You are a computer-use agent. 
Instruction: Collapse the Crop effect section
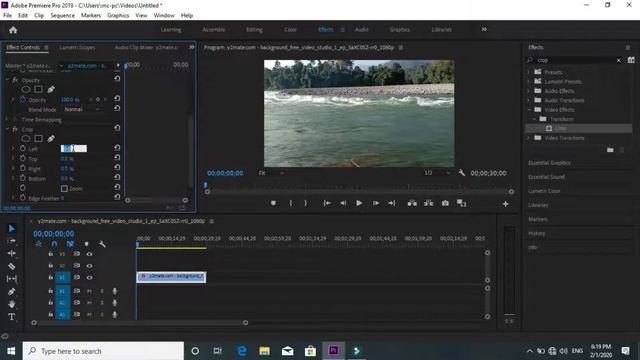click(7, 129)
